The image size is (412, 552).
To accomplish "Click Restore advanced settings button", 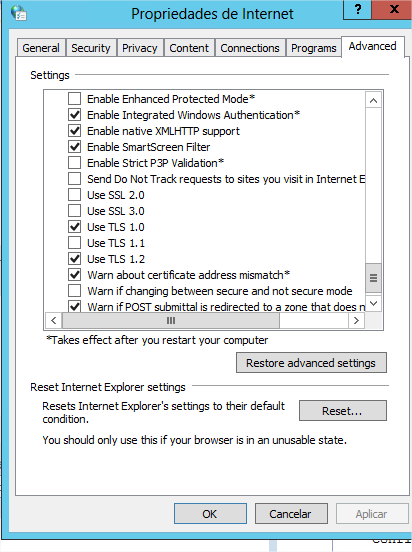I will coord(311,363).
